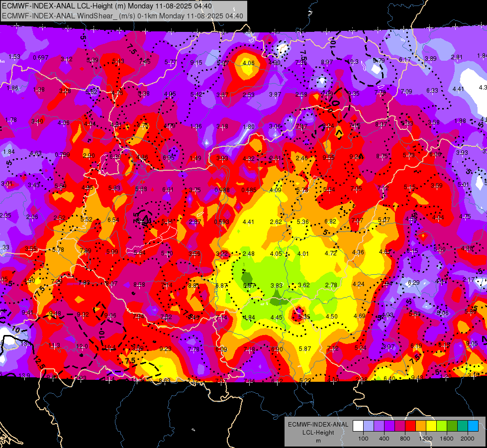Pick the magenta legend swatch
487x448 pixels.
pos(400,426)
